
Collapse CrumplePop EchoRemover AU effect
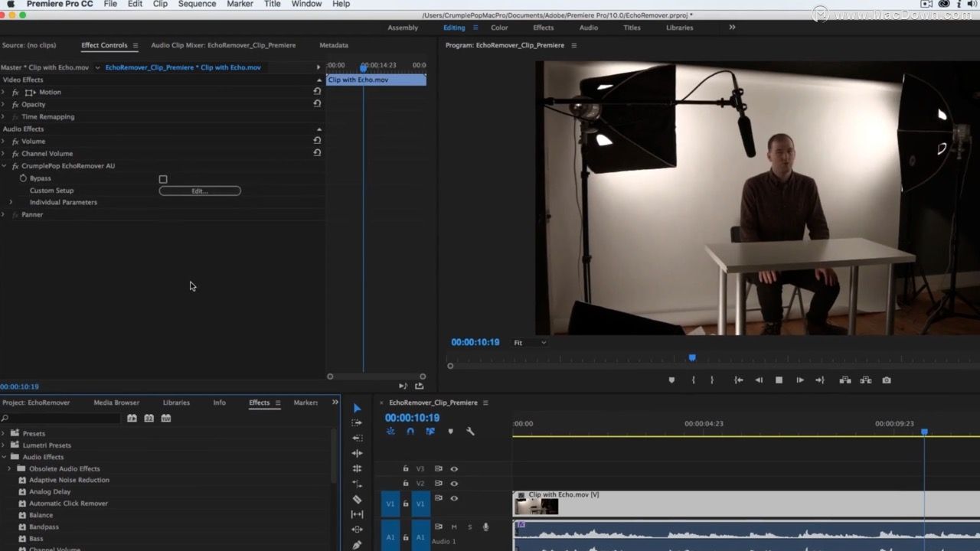click(x=4, y=166)
